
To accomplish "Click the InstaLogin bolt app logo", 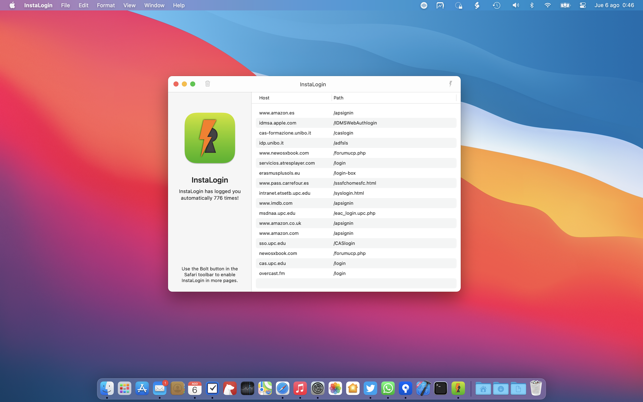I will [x=210, y=138].
